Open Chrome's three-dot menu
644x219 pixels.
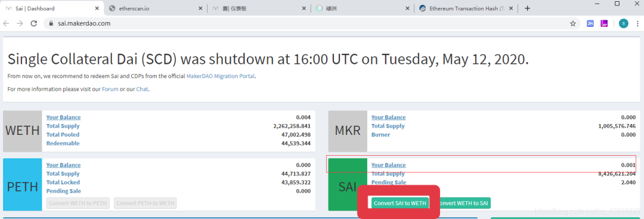637,23
